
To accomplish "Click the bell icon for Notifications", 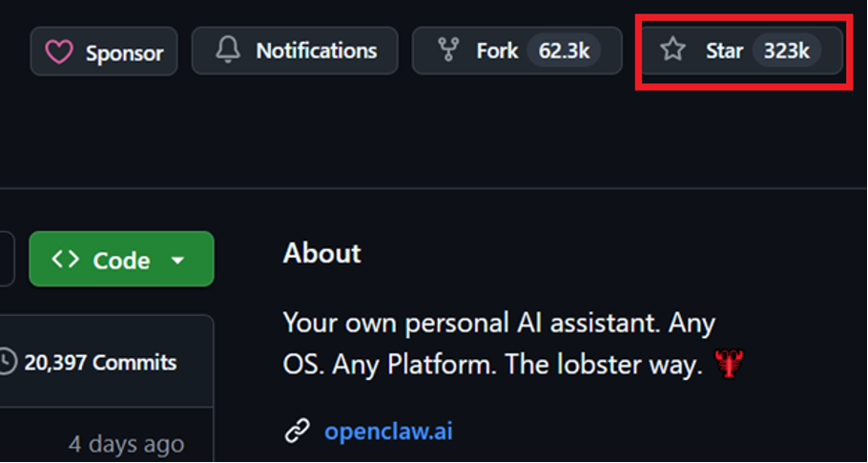I will point(228,51).
